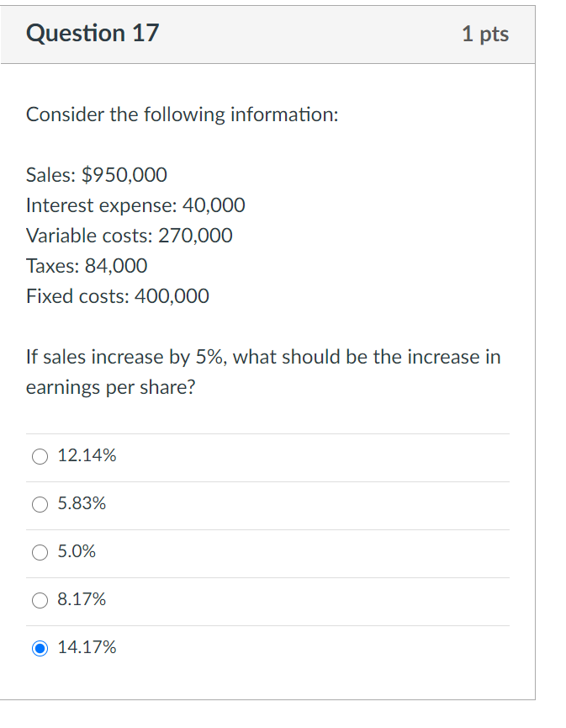The image size is (566, 728).
Task: Click the 1 pts label
Action: 485,34
